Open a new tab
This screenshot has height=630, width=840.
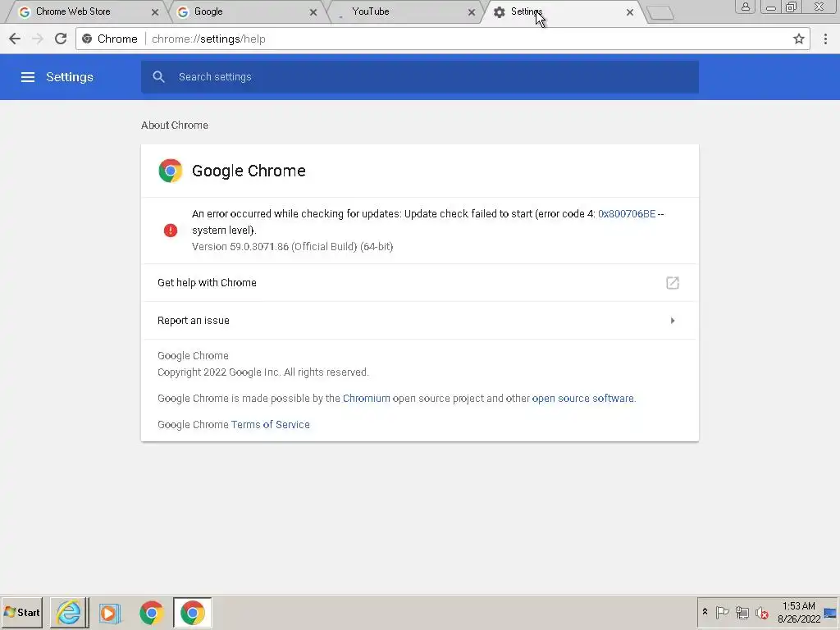(x=660, y=13)
